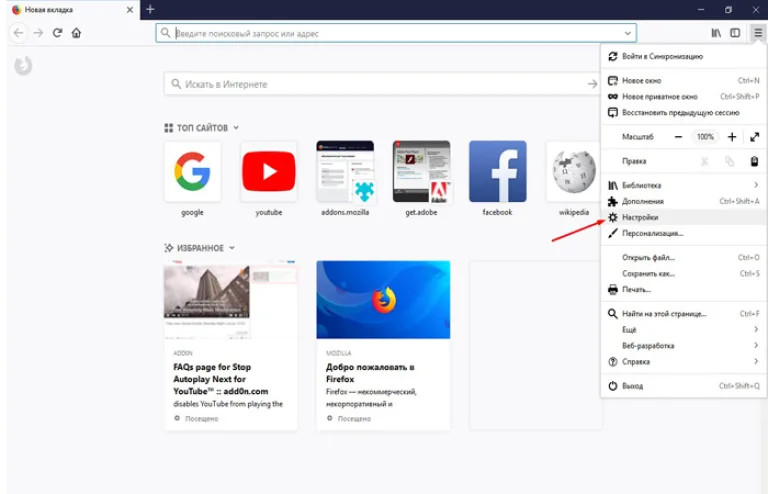This screenshot has height=494, width=768.
Task: Reload the page with the refresh icon
Action: click(57, 33)
